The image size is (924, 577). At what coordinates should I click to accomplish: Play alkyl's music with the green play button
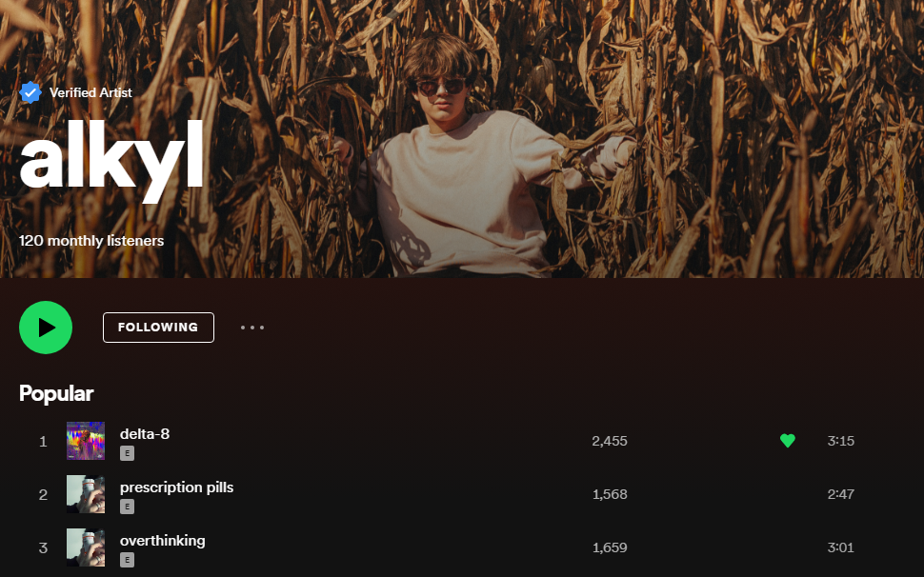pos(46,328)
